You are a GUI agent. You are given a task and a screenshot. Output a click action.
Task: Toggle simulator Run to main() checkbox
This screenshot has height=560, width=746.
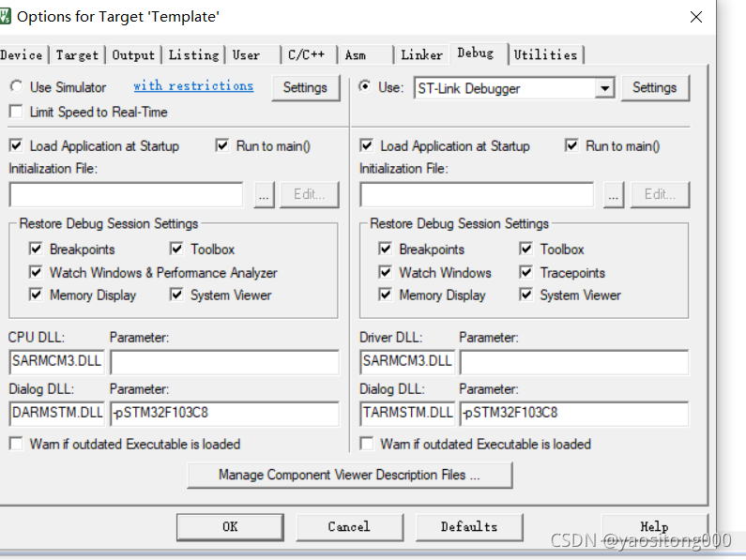pos(222,145)
